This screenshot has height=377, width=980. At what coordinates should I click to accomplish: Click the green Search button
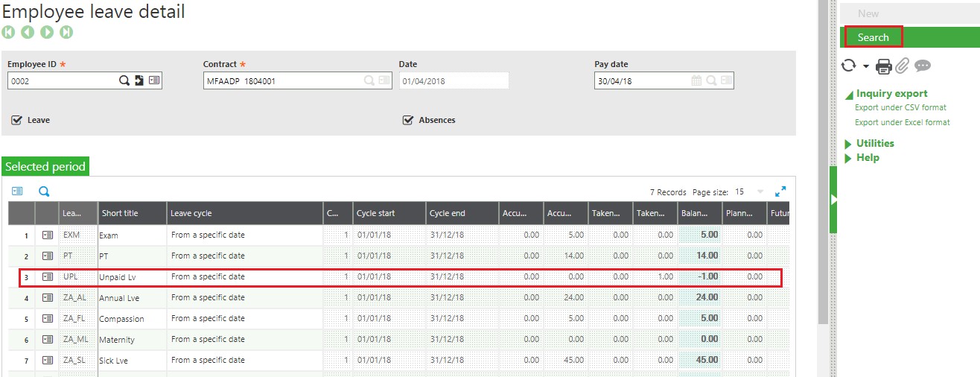873,37
